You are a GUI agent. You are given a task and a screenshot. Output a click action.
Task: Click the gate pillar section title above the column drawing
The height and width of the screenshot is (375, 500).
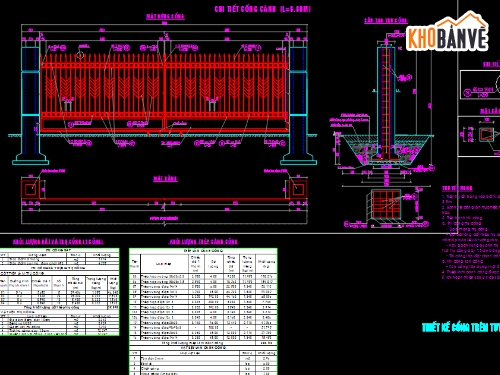[386, 20]
